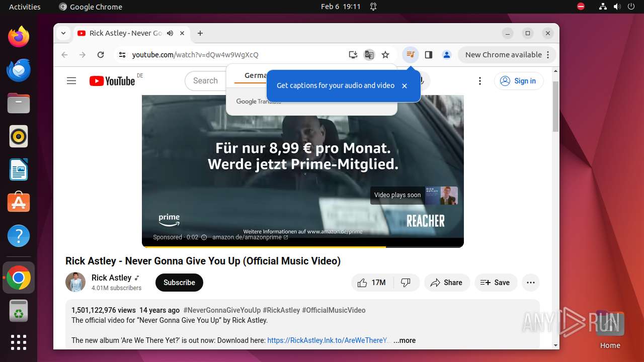Click #RickAstley hashtag

pos(281,310)
